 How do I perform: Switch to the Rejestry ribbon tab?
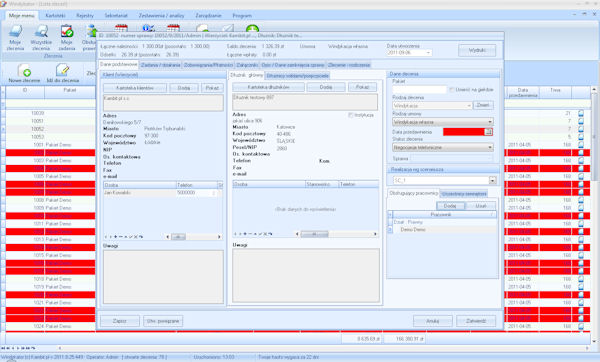(x=85, y=16)
